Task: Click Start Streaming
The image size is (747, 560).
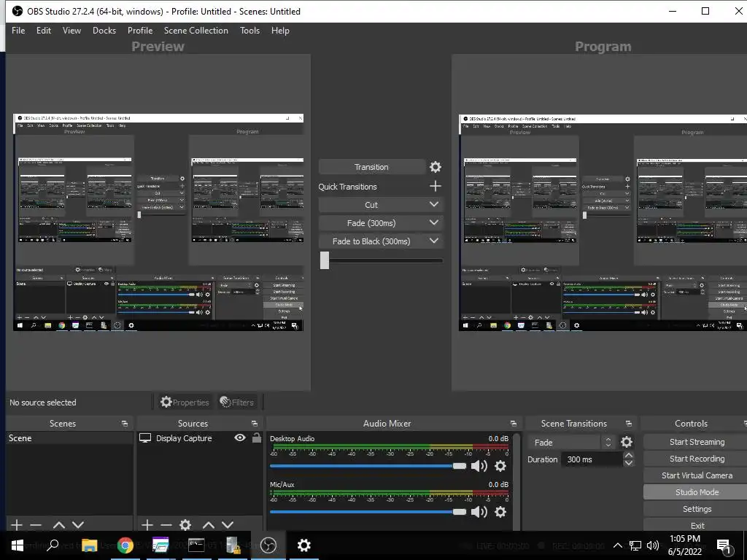Action: click(x=697, y=442)
